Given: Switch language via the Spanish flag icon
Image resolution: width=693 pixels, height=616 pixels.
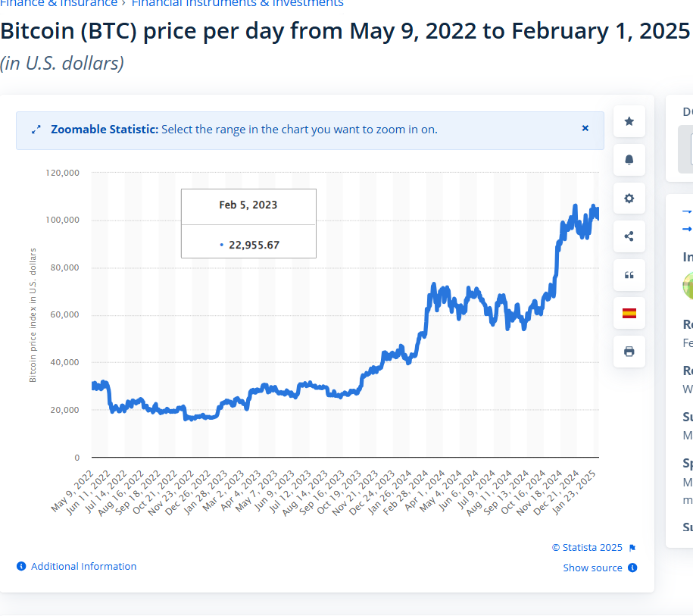Looking at the screenshot, I should 629,313.
